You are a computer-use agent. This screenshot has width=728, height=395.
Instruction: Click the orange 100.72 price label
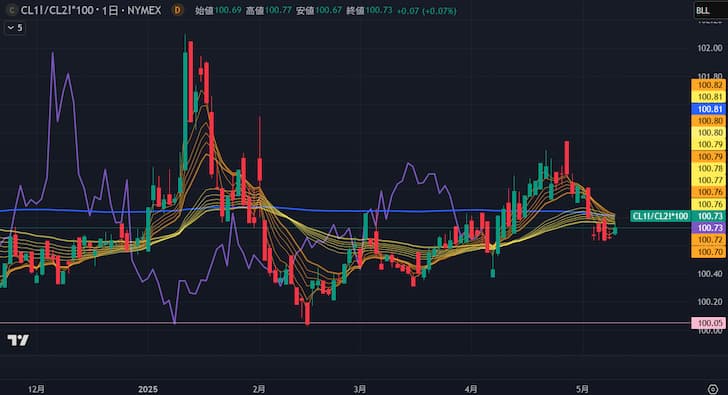[709, 240]
